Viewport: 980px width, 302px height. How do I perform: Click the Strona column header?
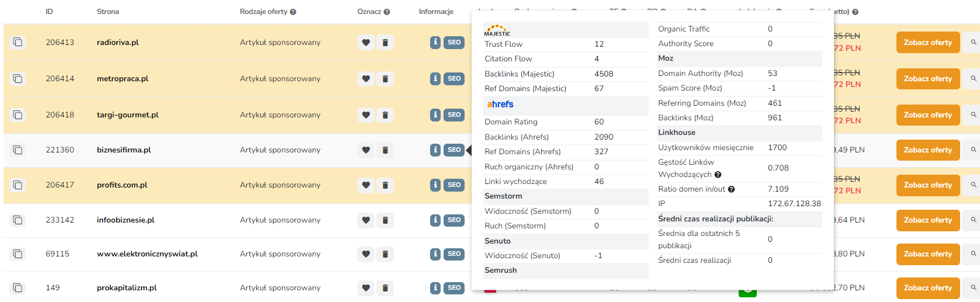108,12
